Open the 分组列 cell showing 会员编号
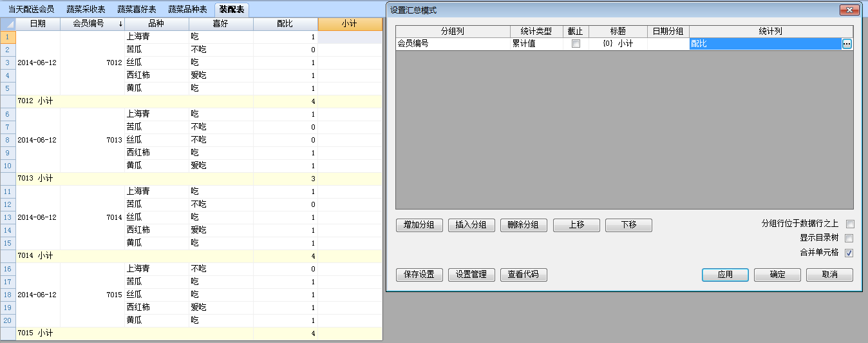 tap(453, 44)
